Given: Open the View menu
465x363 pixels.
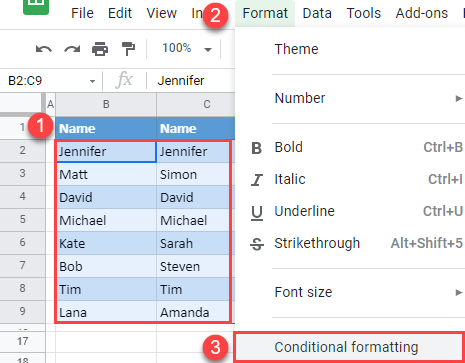Looking at the screenshot, I should pos(162,13).
